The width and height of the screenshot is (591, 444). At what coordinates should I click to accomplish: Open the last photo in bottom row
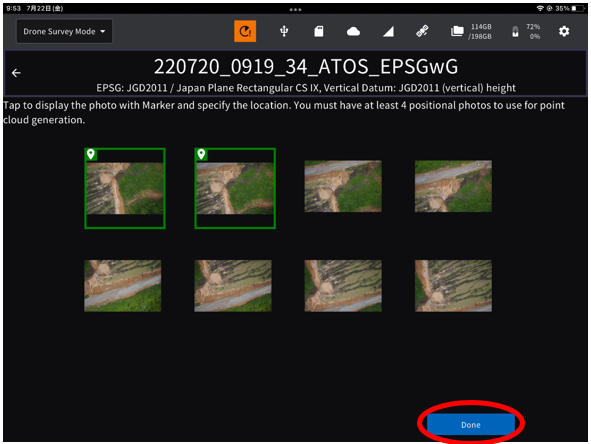pos(453,286)
